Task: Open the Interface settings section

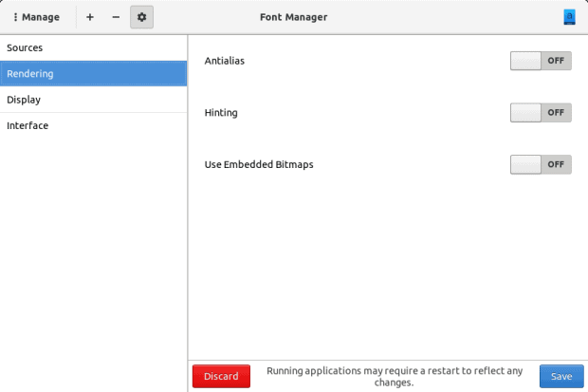Action: tap(93, 125)
